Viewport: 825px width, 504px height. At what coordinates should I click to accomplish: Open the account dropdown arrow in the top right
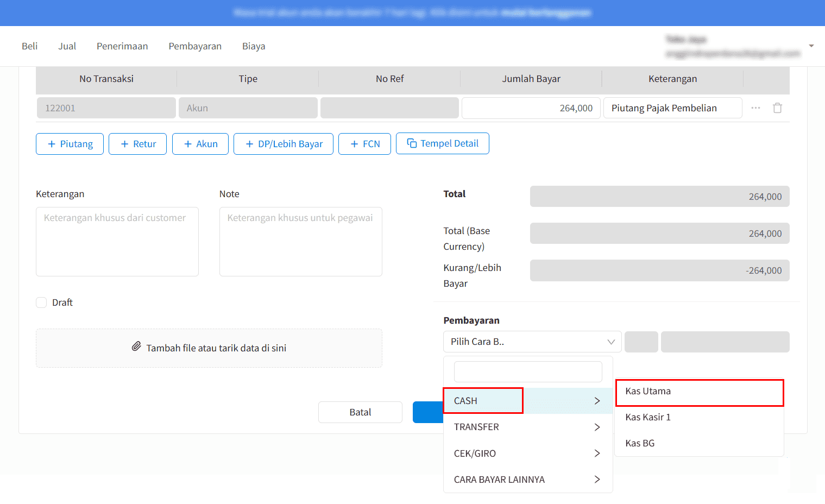[811, 46]
